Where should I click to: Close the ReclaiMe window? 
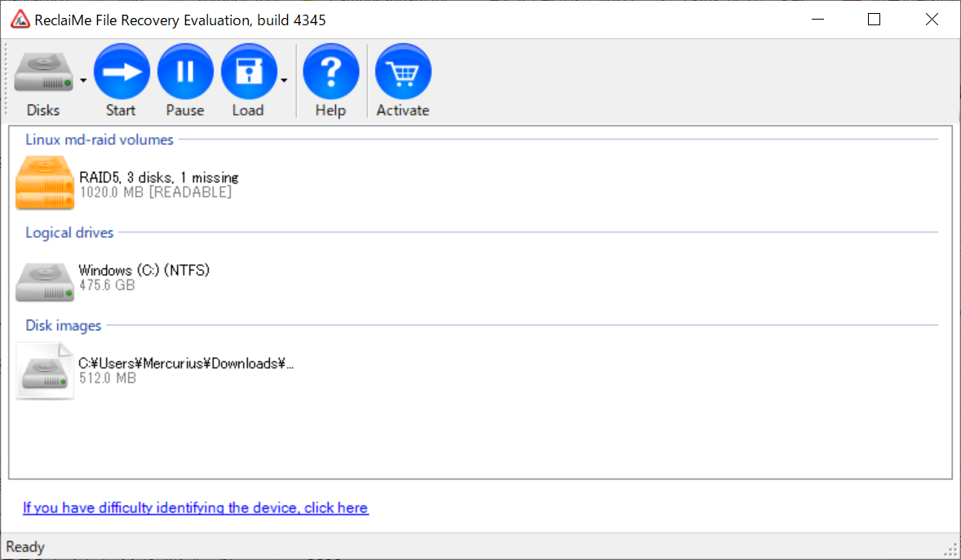tap(932, 20)
